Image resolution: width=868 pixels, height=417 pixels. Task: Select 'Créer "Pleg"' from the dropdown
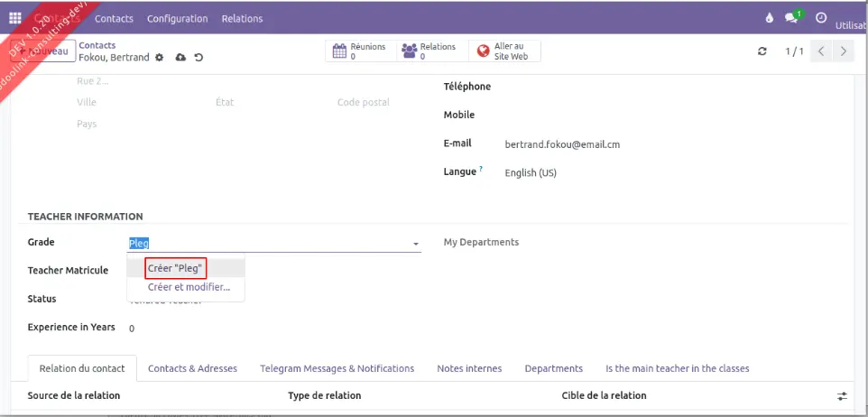pyautogui.click(x=175, y=268)
